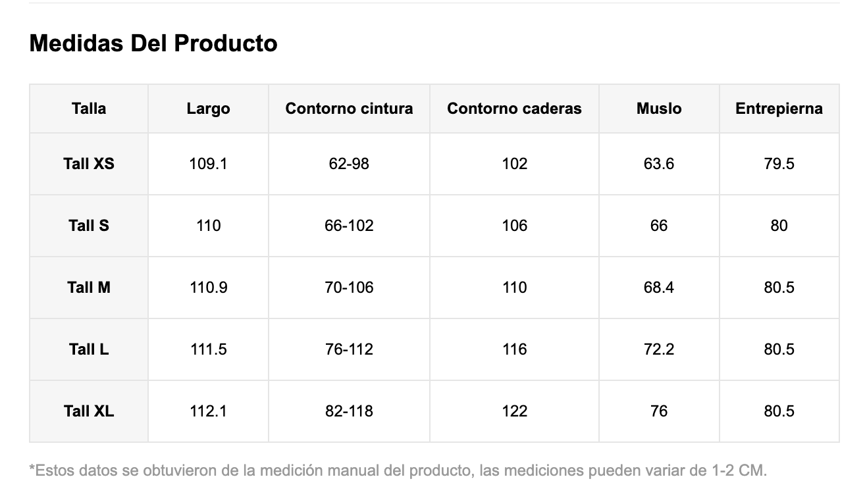Click the Tall L row label

coord(89,349)
